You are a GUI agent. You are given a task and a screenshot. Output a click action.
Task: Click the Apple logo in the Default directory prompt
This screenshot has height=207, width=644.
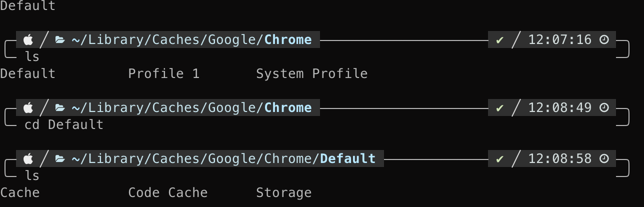pyautogui.click(x=28, y=159)
